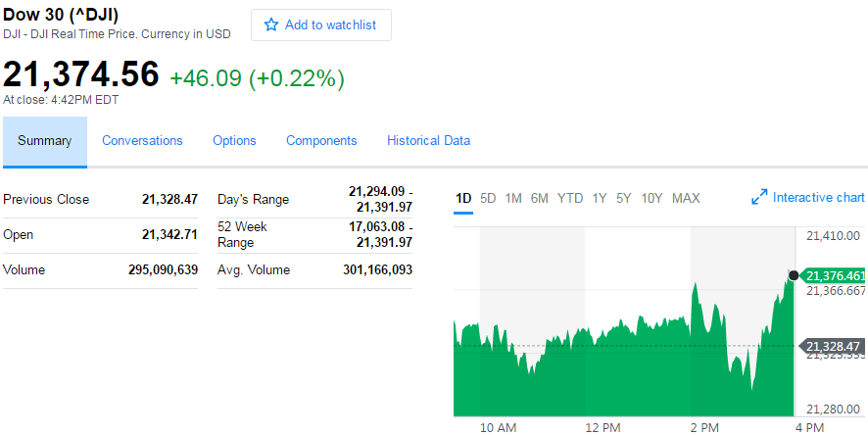Click the Dow 30 (^DJI) title

(61, 15)
